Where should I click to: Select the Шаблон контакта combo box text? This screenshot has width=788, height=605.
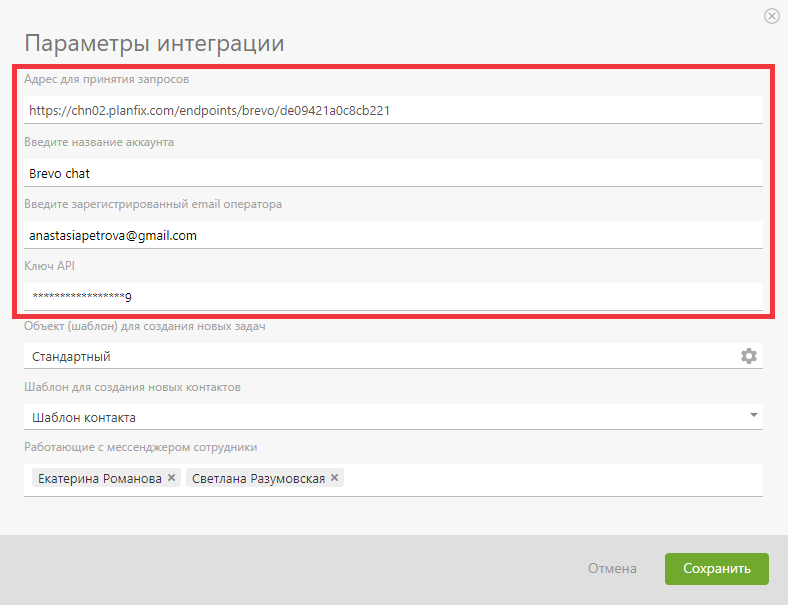coord(84,418)
